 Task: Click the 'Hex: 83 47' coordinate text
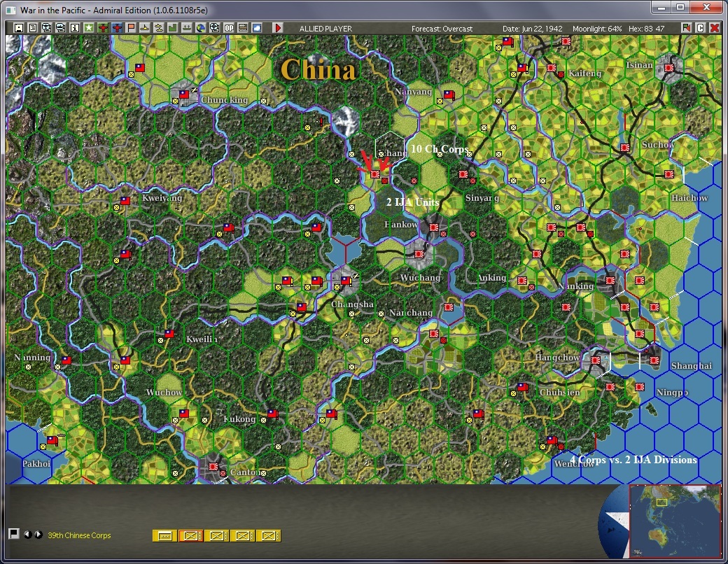(x=647, y=29)
